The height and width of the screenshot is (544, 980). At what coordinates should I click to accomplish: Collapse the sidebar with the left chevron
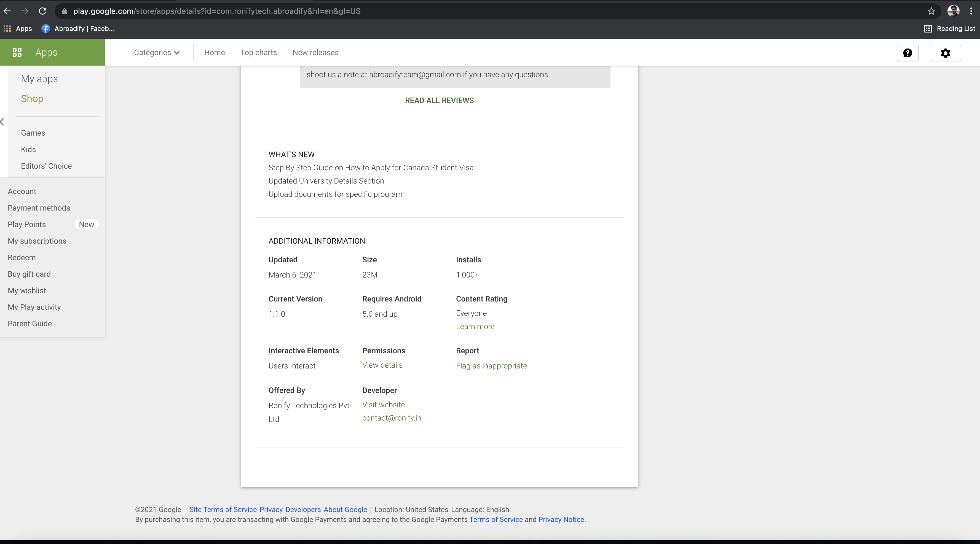pos(3,122)
